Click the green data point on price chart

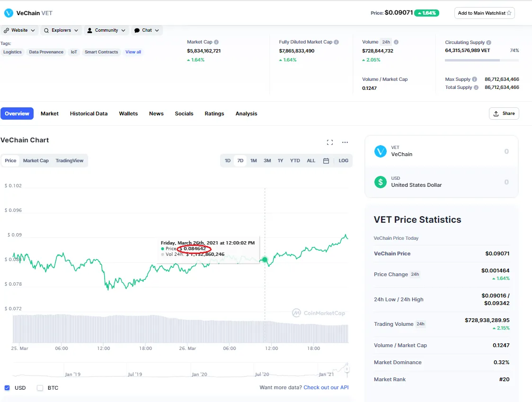[x=265, y=260]
